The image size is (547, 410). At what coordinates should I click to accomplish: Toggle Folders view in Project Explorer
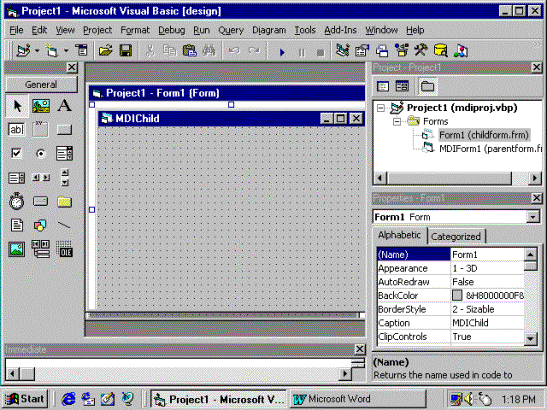[427, 86]
